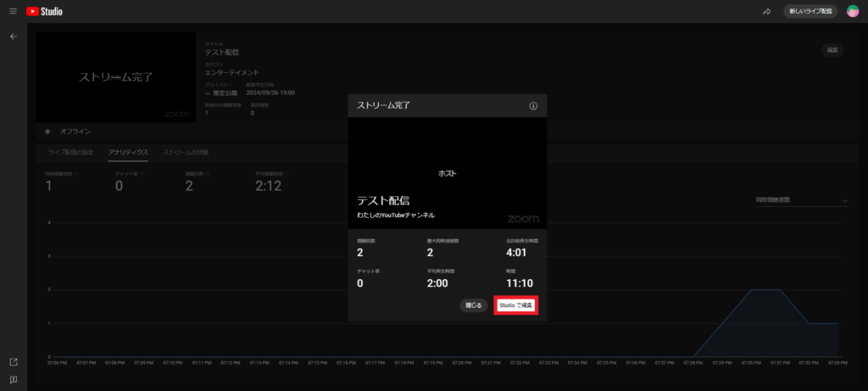Click the 編集 button beside stream details
Viewport: 868px width, 391px height.
[832, 50]
